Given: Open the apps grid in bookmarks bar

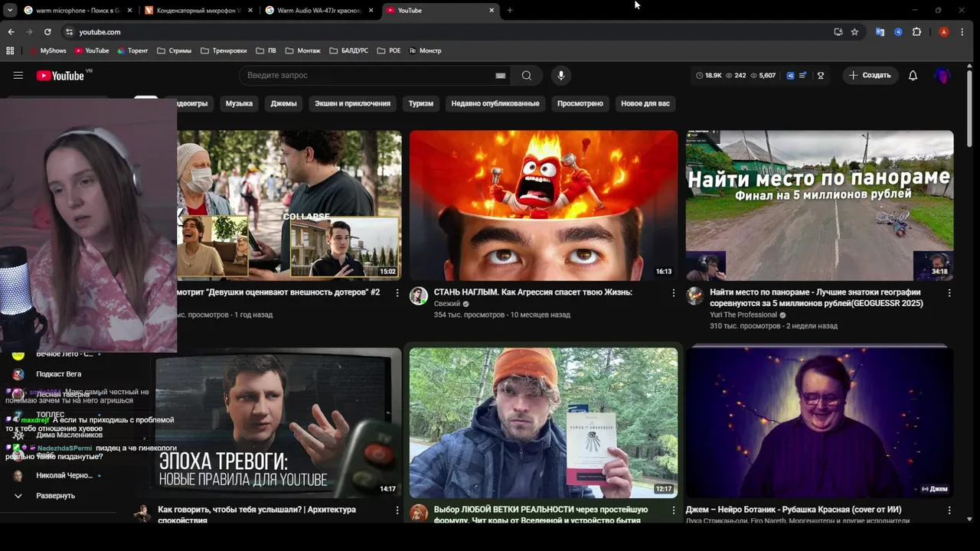Looking at the screenshot, I should (10, 51).
